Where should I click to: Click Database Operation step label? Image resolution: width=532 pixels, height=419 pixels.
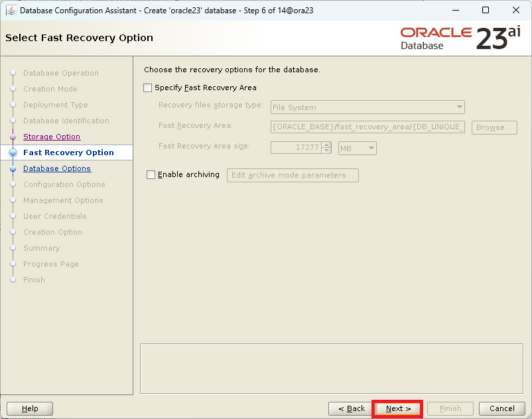tap(61, 73)
